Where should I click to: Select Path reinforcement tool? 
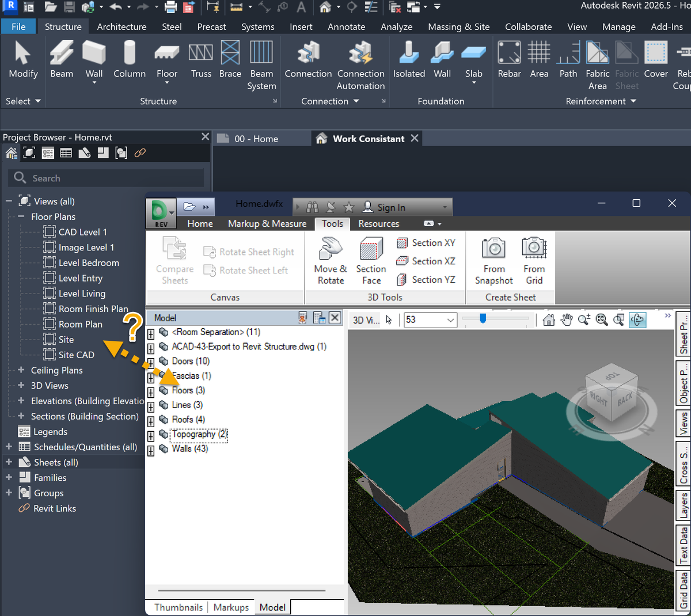[568, 60]
